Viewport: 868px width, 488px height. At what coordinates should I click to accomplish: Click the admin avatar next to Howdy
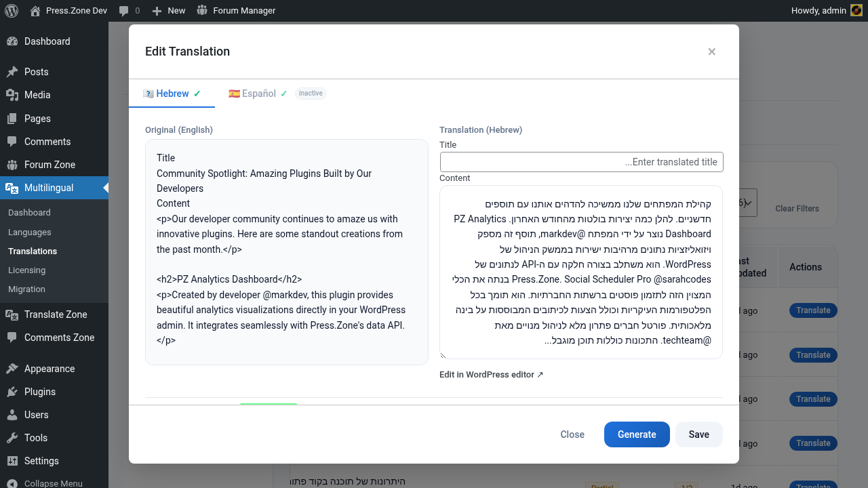[x=856, y=11]
